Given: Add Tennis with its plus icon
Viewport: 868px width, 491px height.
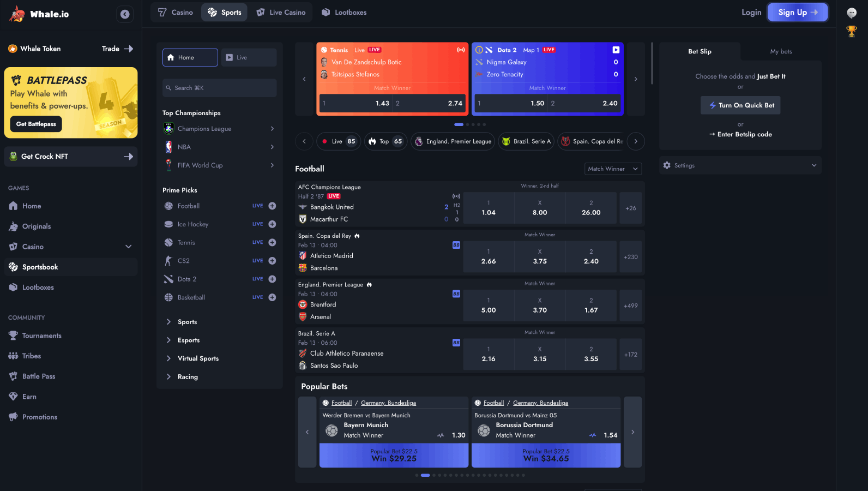Looking at the screenshot, I should click(272, 242).
